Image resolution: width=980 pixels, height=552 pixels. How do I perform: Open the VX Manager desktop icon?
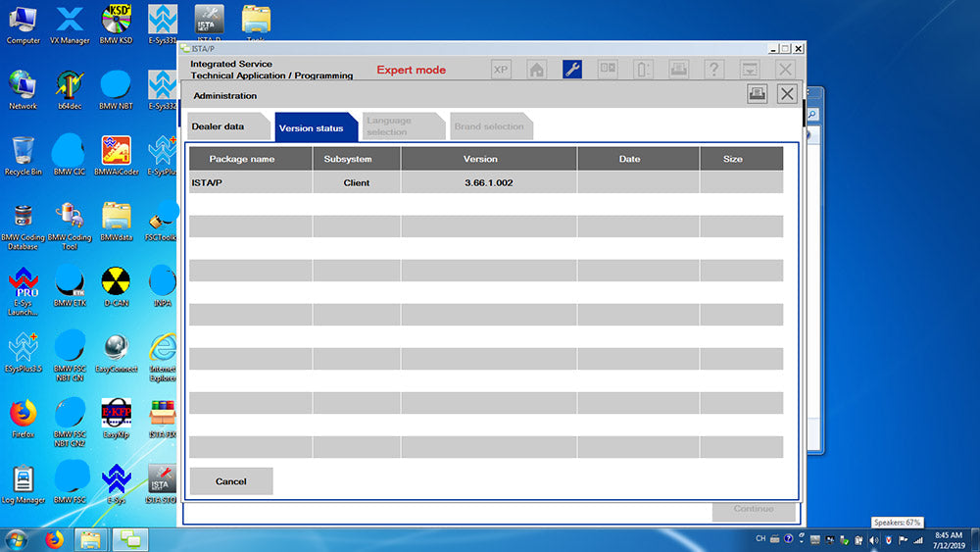coord(70,24)
